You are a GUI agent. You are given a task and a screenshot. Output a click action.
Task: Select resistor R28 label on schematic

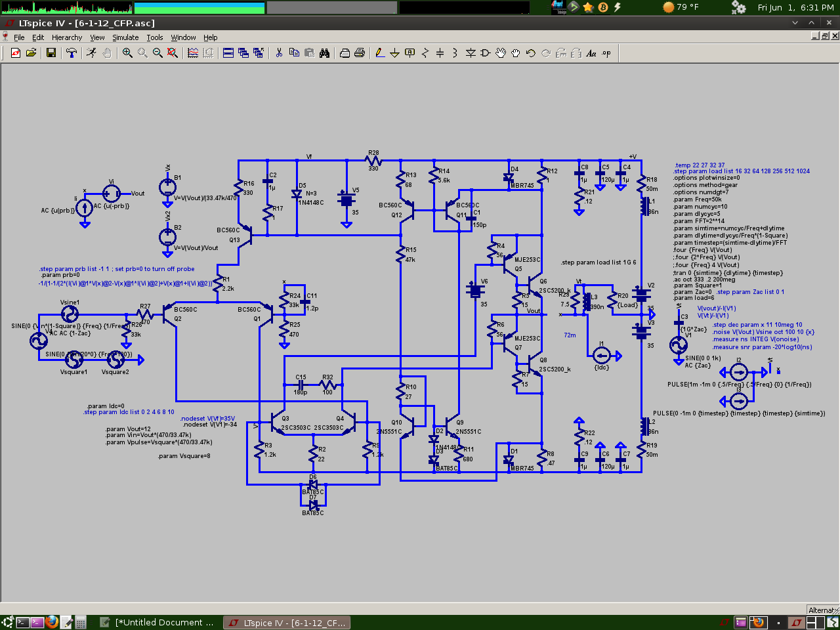373,153
